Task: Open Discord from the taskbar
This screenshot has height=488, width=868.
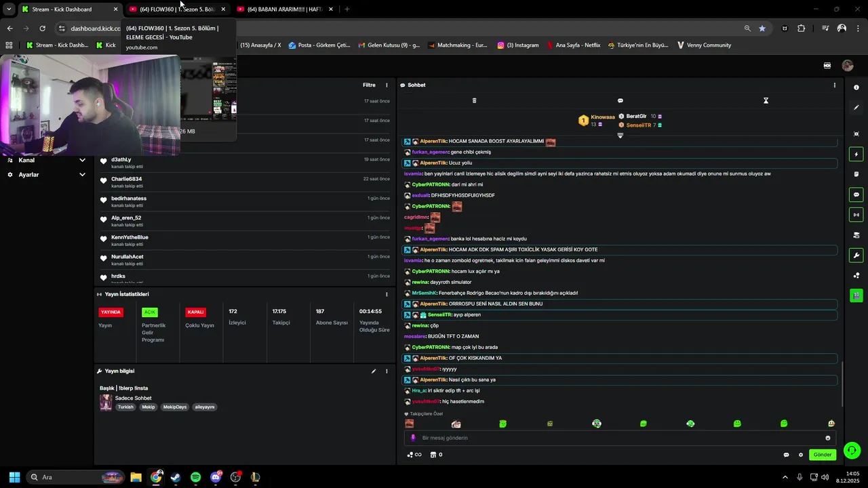Action: (x=216, y=477)
